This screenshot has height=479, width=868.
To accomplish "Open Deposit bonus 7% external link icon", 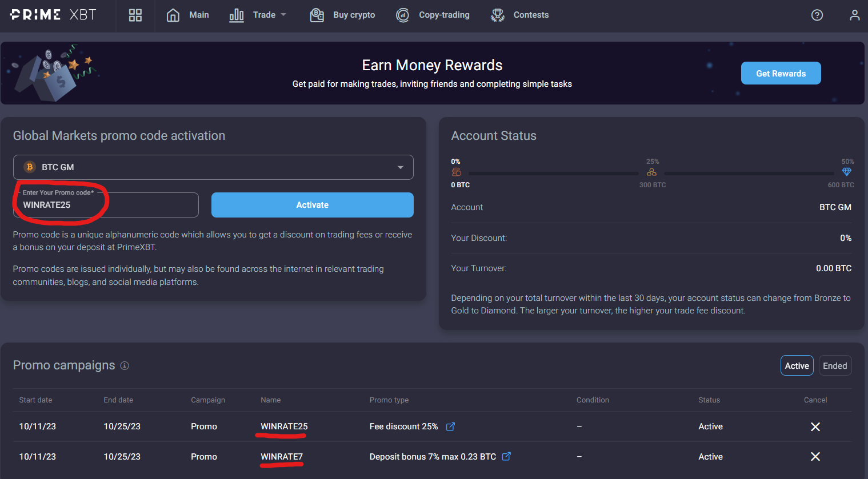I will click(x=506, y=456).
